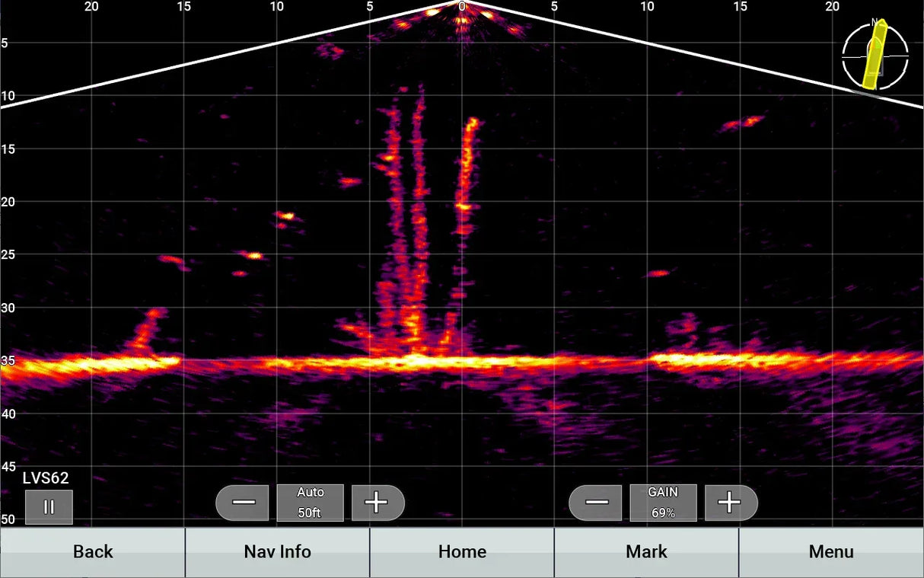This screenshot has height=578, width=924.
Task: Decrease sonar gain with minus icon
Action: [596, 502]
